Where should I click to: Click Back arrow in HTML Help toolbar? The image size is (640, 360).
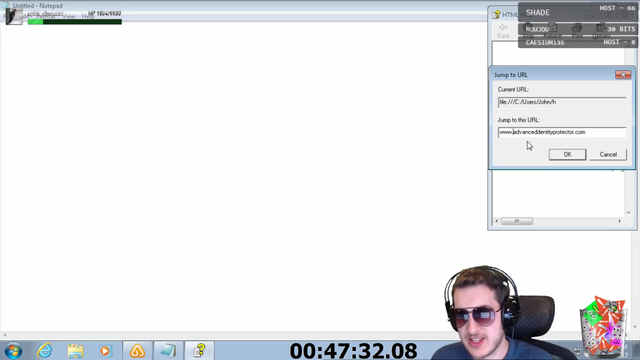pos(503,31)
